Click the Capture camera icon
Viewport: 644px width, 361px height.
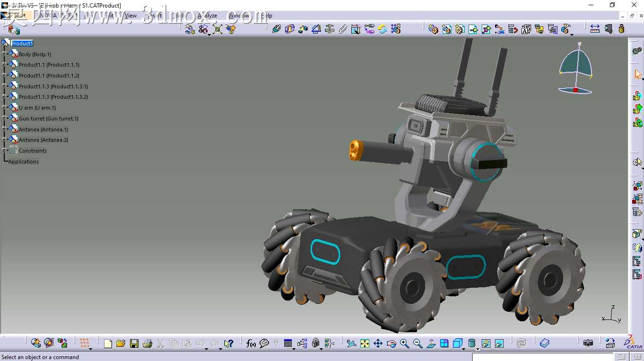click(588, 344)
